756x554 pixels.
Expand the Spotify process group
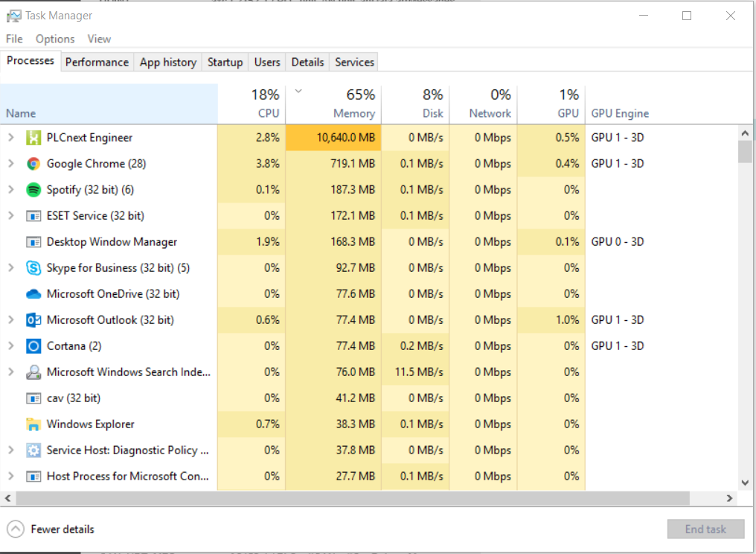point(10,190)
